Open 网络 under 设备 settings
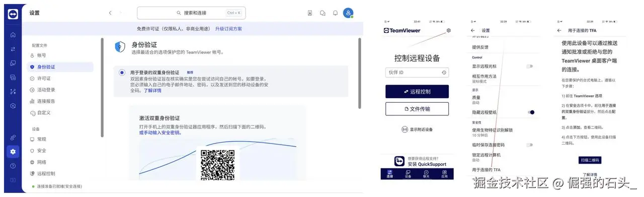 click(x=60, y=162)
